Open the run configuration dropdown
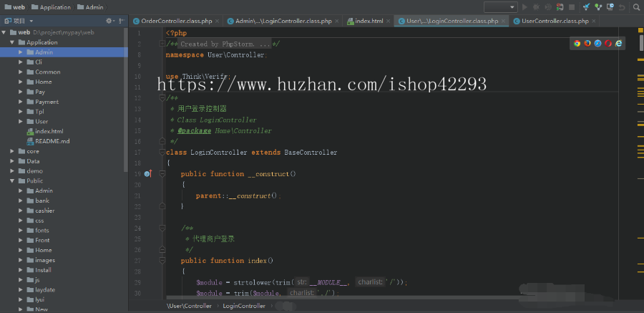644x313 pixels. 501,7
